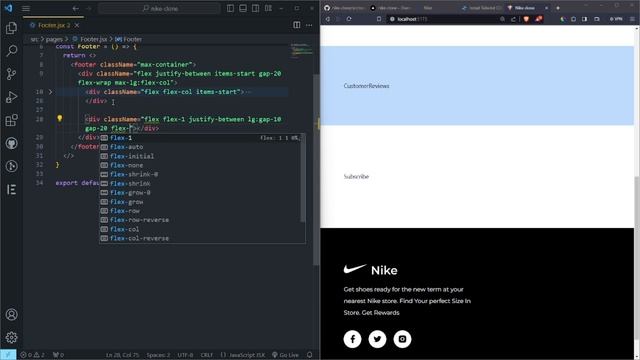The width and height of the screenshot is (640, 360).
Task: Open the bottom list-style activity bar icon
Action: 11,189
